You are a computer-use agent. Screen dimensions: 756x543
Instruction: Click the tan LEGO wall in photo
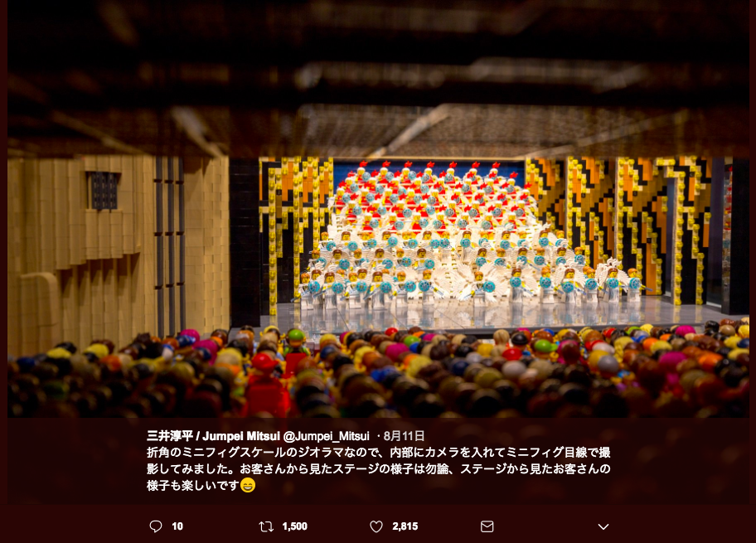pyautogui.click(x=118, y=250)
